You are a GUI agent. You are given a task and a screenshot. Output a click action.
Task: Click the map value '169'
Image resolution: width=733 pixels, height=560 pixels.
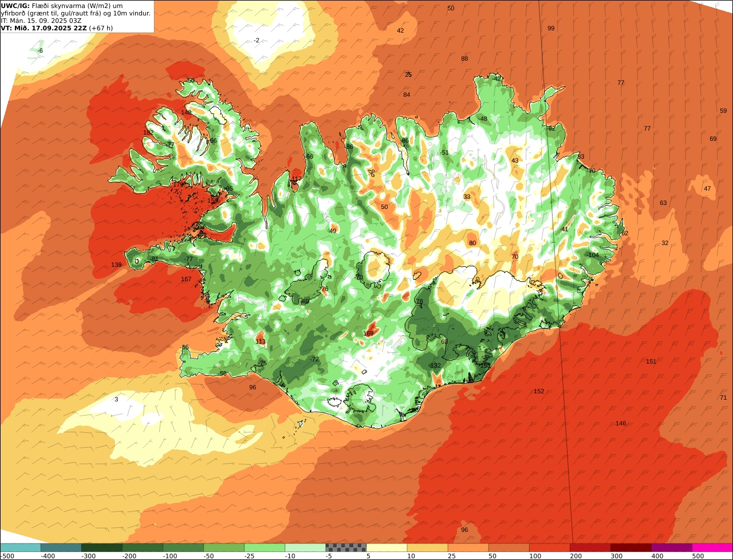point(368,334)
